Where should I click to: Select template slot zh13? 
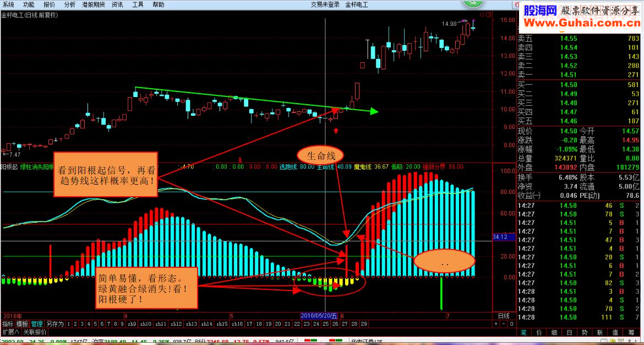pyautogui.click(x=192, y=324)
